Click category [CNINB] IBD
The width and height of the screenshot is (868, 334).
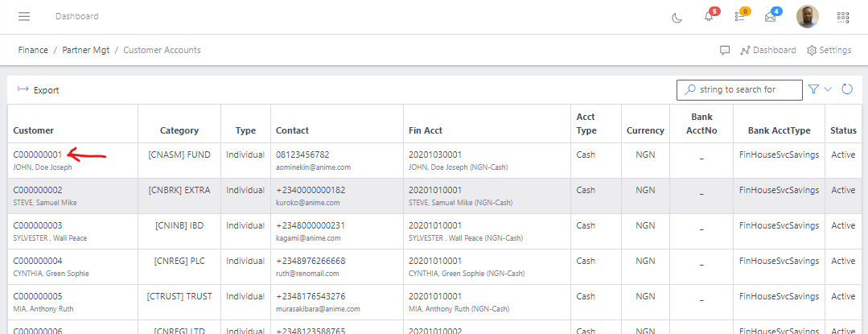tap(179, 225)
